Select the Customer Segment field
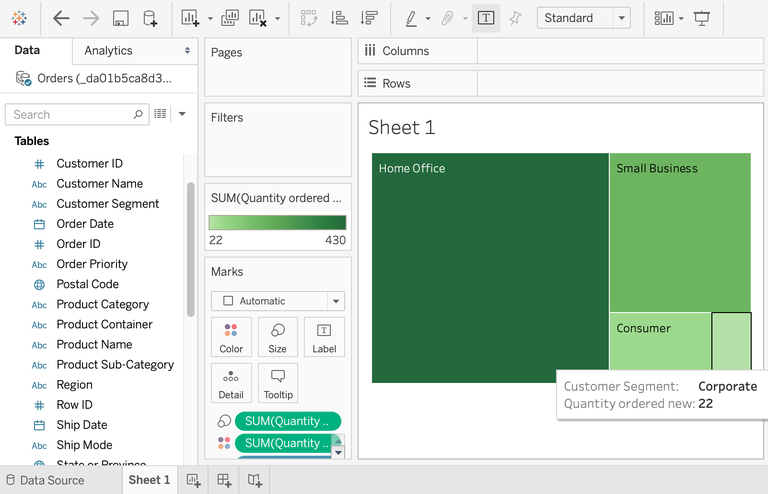The height and width of the screenshot is (494, 768). point(107,204)
